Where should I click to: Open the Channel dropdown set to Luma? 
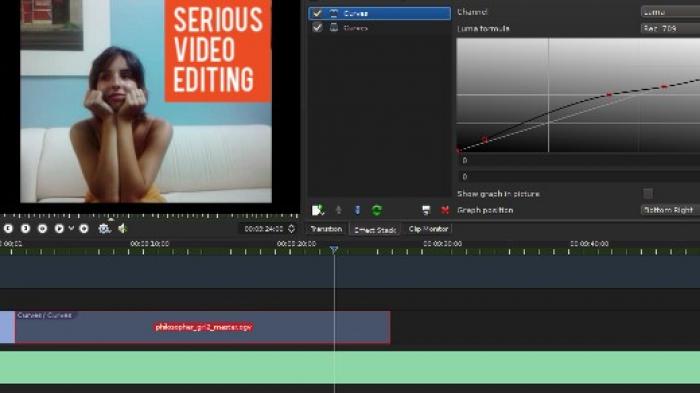coord(670,12)
